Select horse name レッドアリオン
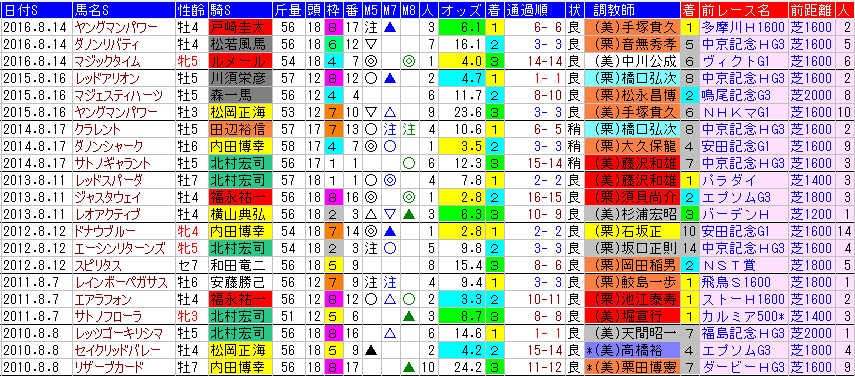 [x=107, y=78]
